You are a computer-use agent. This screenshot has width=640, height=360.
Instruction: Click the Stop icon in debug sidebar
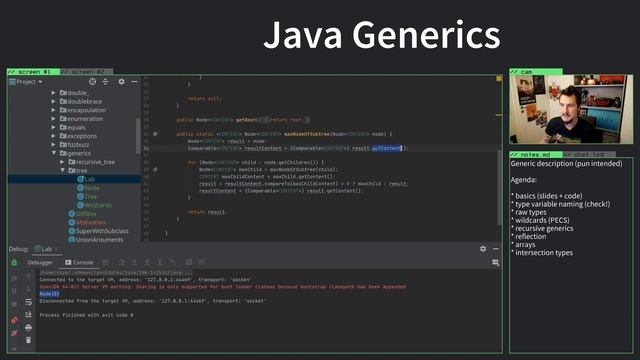14,304
